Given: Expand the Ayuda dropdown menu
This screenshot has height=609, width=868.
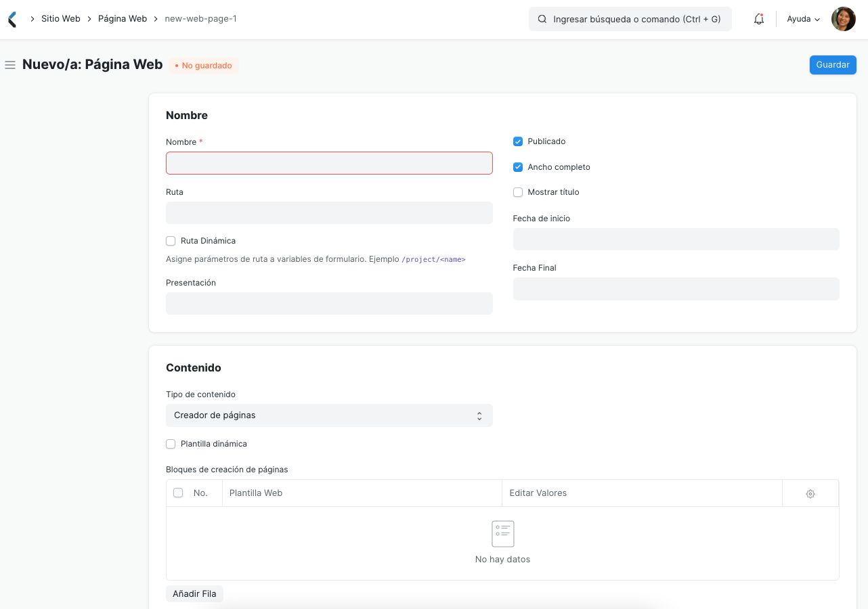Looking at the screenshot, I should point(803,19).
